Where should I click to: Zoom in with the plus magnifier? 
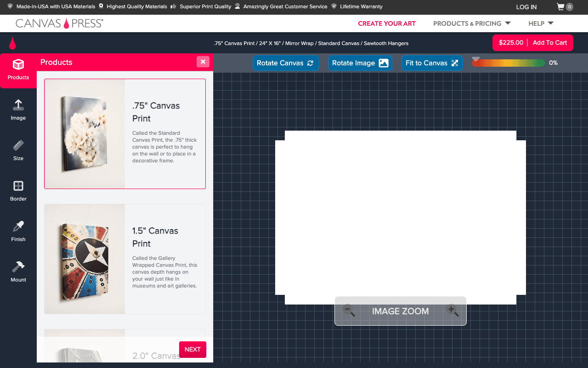tap(452, 311)
